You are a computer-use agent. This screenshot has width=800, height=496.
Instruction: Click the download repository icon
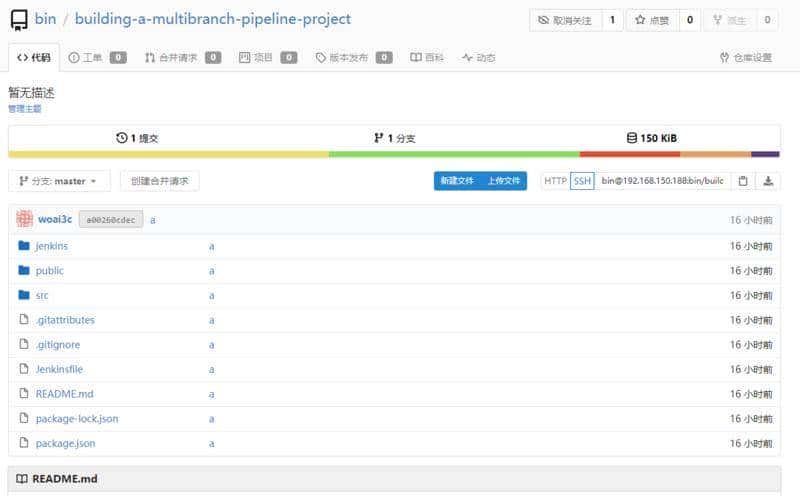[768, 181]
